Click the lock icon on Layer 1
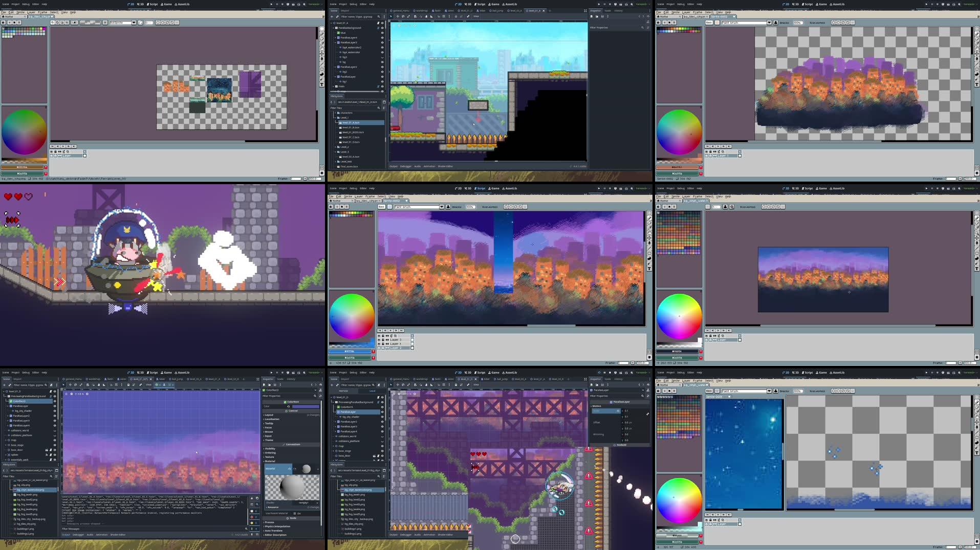The height and width of the screenshot is (550, 980). (x=383, y=344)
